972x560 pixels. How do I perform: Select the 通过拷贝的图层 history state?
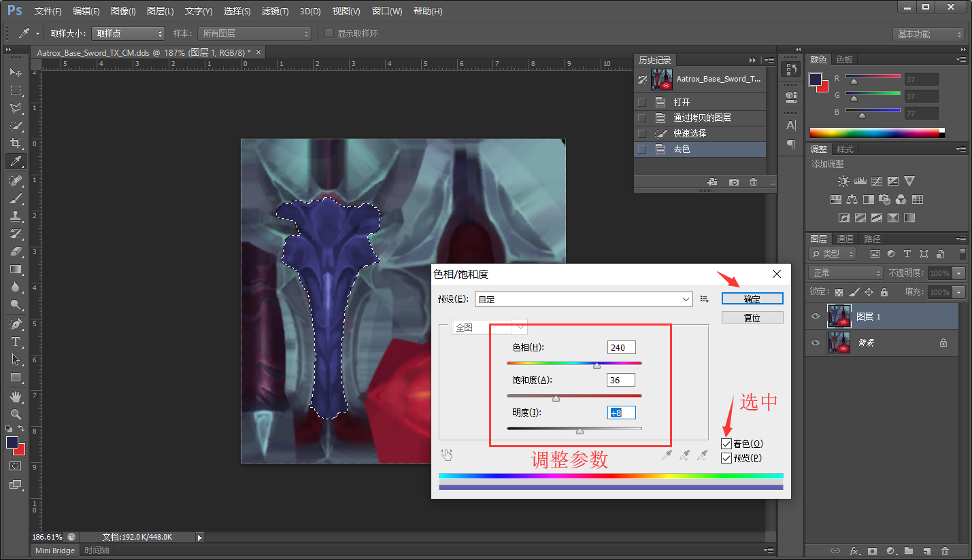[700, 118]
